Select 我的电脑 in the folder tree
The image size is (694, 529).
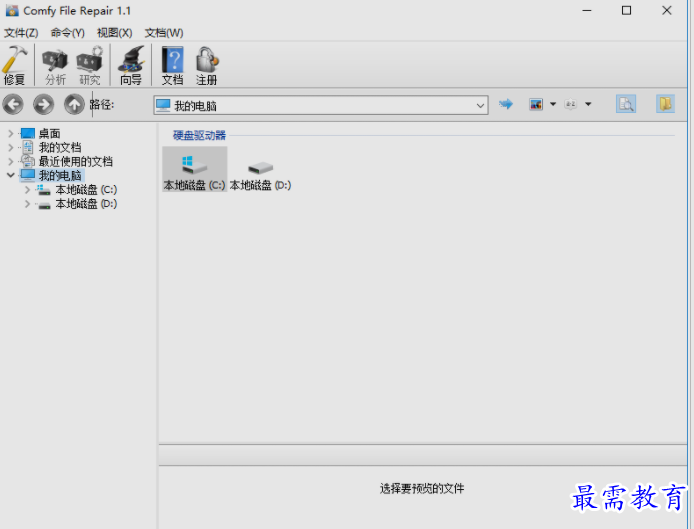tap(60, 175)
